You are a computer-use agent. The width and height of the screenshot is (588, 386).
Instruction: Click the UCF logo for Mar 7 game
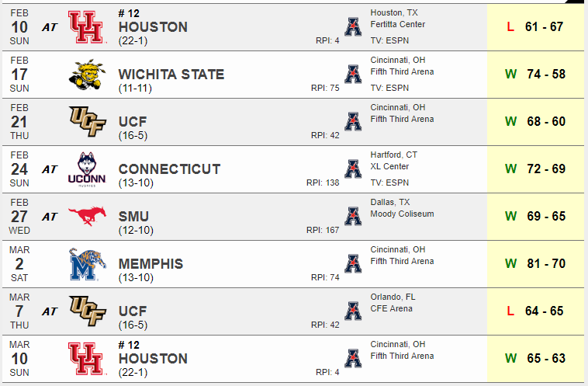[88, 311]
